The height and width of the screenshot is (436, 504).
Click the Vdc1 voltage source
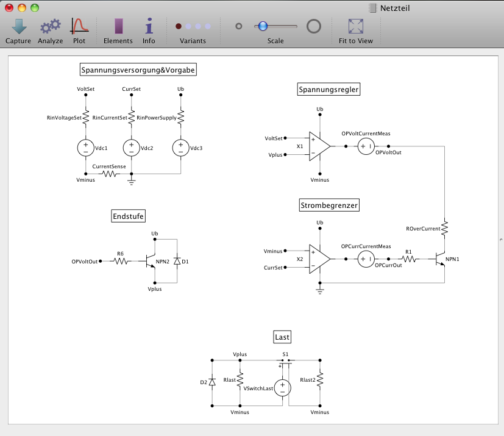click(85, 148)
